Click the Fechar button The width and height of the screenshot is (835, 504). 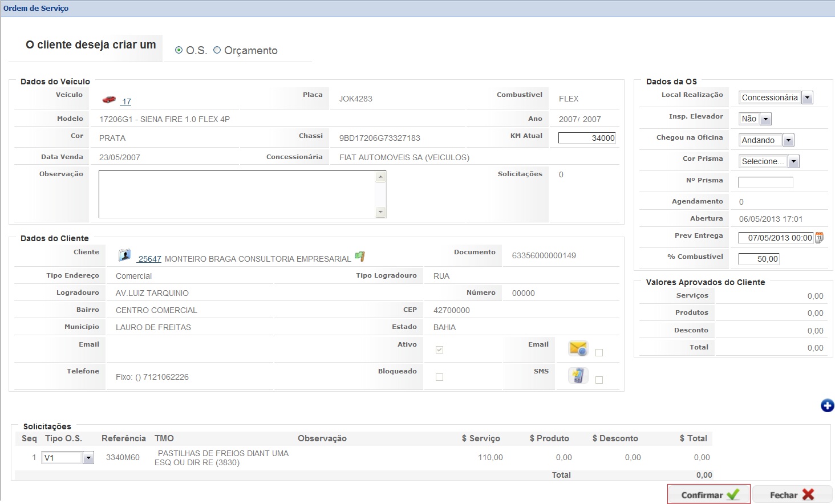pos(792,494)
